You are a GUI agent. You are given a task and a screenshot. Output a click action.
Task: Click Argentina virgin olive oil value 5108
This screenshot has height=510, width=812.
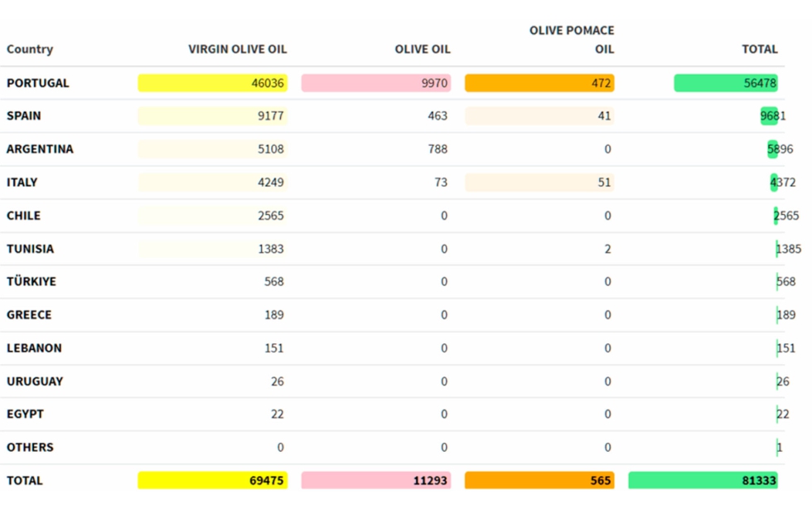click(x=271, y=149)
